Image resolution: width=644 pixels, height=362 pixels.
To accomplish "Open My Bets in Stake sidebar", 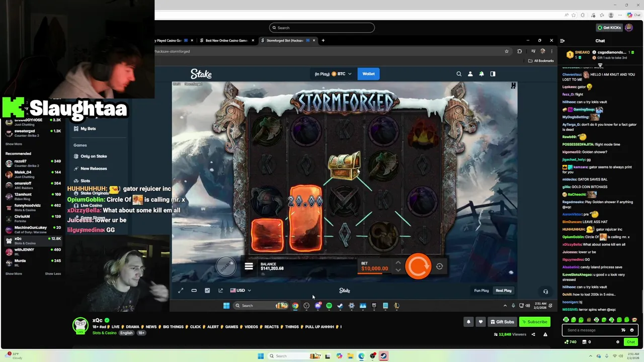I will point(85,129).
